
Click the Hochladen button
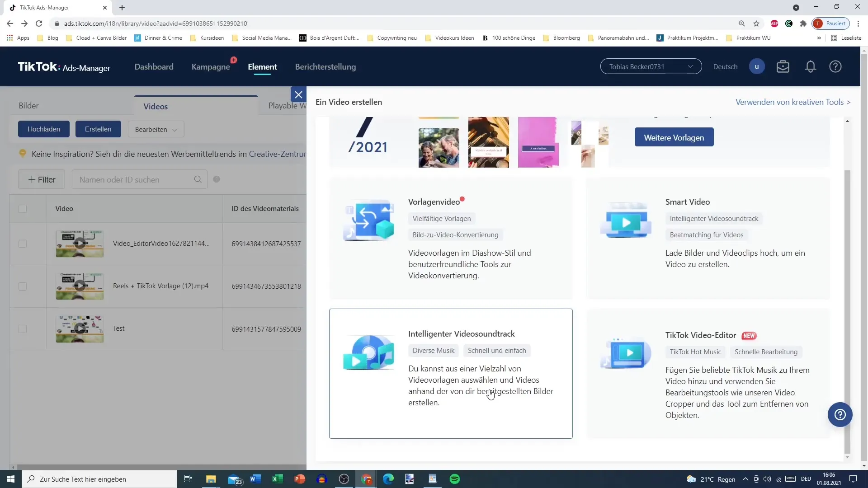[x=44, y=129]
